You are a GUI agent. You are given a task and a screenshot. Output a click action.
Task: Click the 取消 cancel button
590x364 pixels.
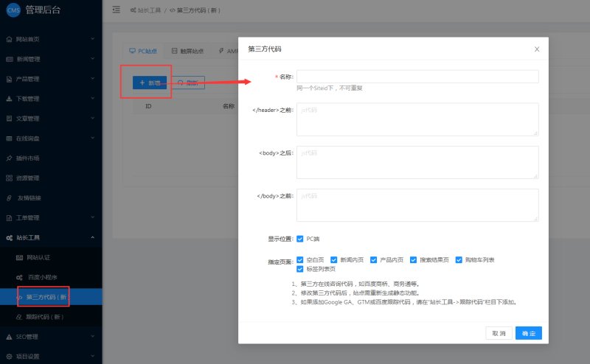[499, 333]
